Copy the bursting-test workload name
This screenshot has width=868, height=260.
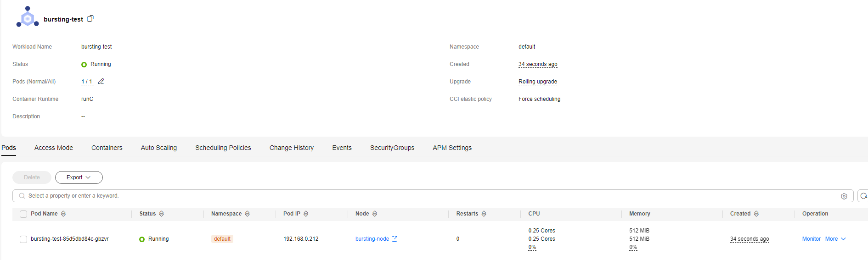tap(90, 19)
